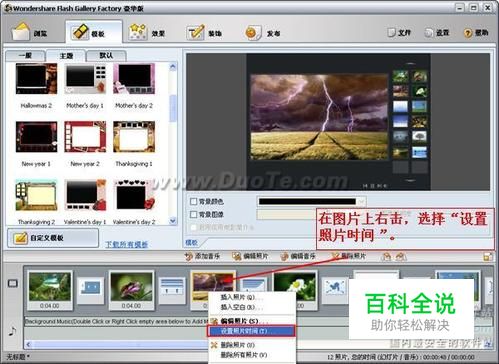Follow the 下载所有模板 download link
Viewport: 499px width, 364px height.
[x=126, y=244]
